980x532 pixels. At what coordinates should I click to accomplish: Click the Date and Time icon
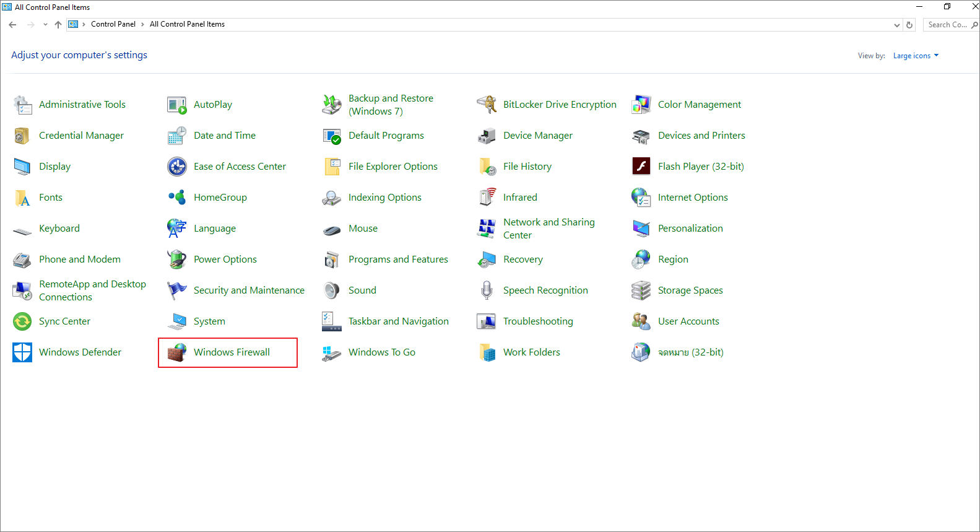(x=177, y=136)
